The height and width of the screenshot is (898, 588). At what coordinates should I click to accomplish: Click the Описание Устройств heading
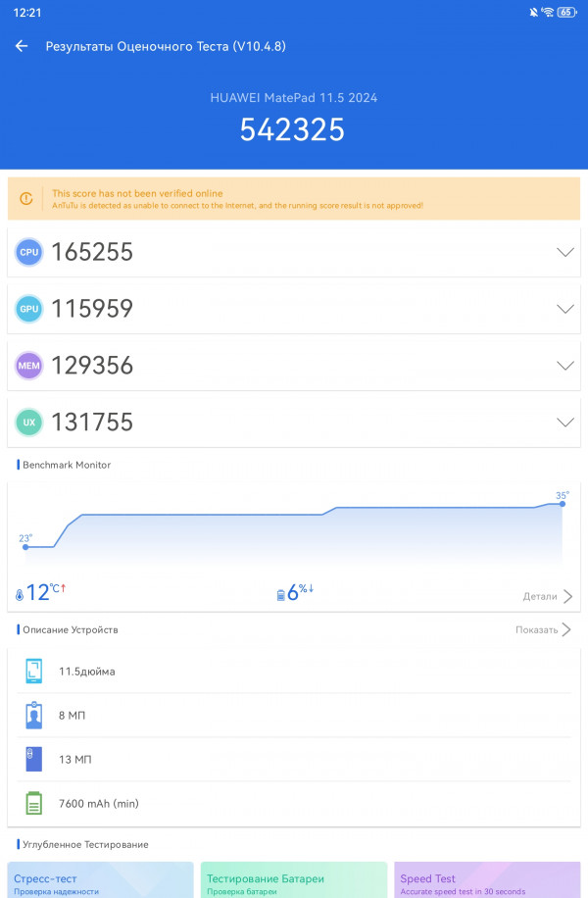(71, 629)
